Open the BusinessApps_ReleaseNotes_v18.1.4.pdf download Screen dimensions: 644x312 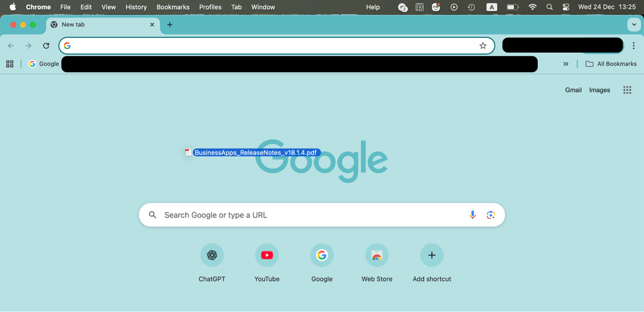point(256,152)
